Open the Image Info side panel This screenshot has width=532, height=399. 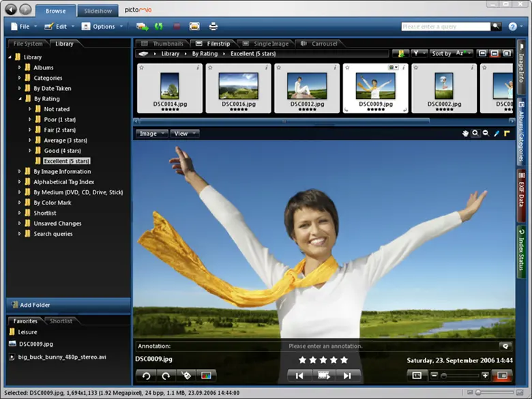click(x=521, y=68)
